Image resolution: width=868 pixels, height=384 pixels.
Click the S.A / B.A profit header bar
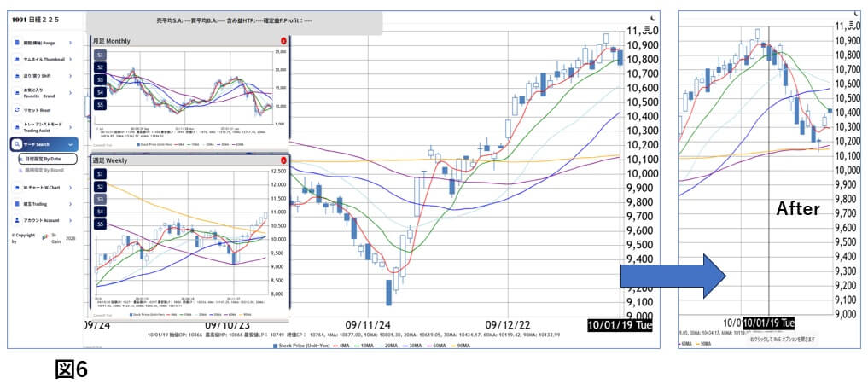[235, 21]
